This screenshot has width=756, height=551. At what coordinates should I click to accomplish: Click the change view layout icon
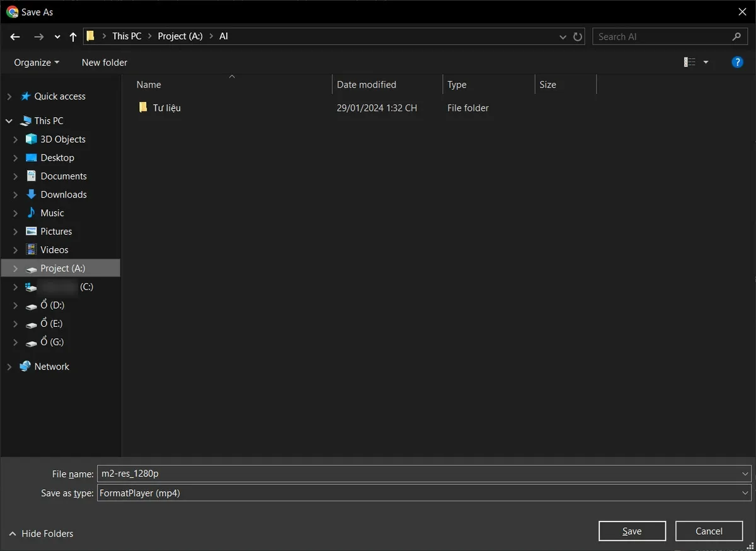tap(690, 62)
